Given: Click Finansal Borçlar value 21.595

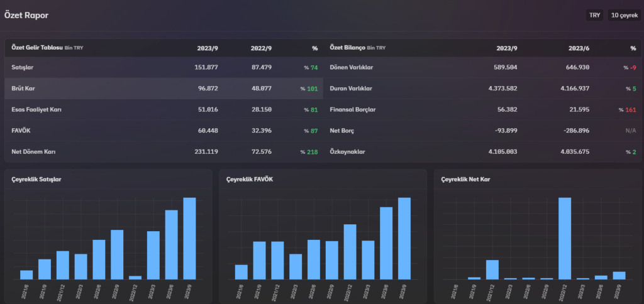Looking at the screenshot, I should point(579,109).
